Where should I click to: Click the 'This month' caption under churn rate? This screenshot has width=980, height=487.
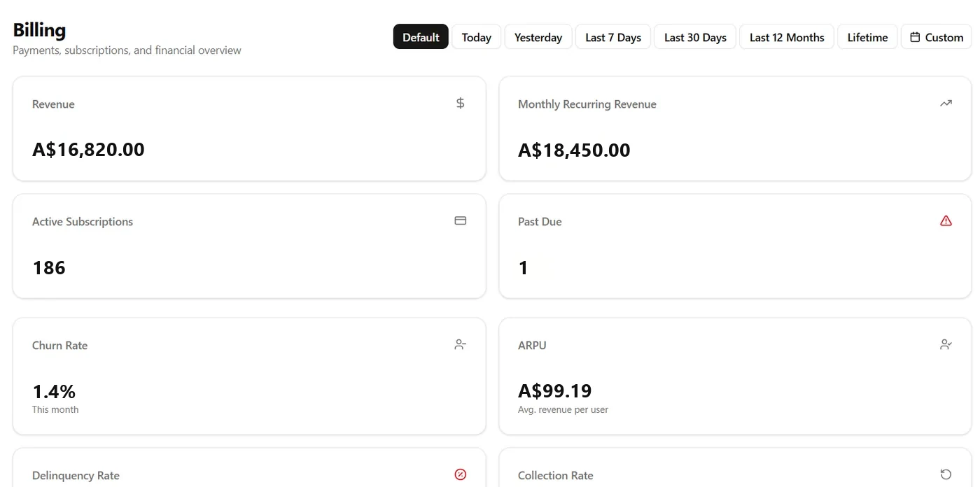pos(55,409)
